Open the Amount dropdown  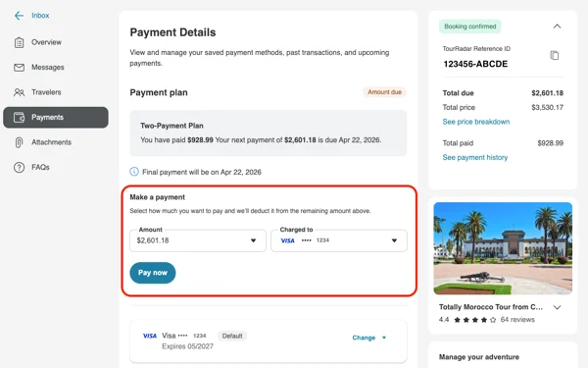click(198, 240)
